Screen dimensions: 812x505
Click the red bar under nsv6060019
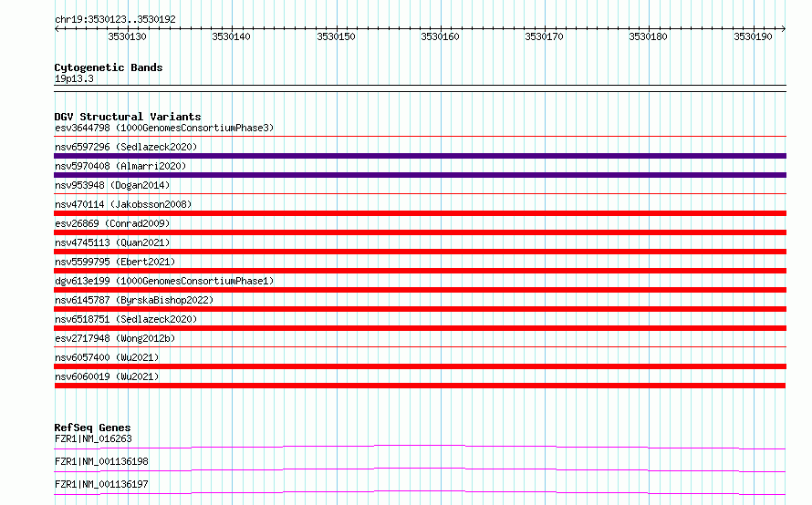pyautogui.click(x=420, y=386)
